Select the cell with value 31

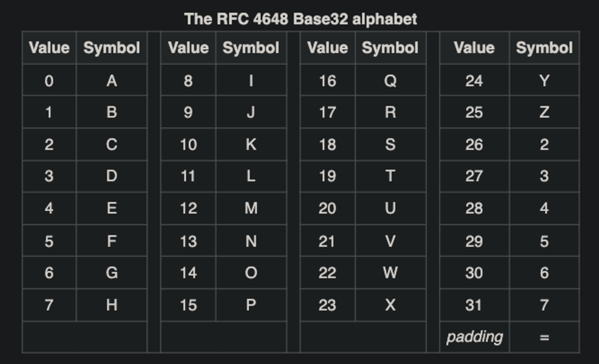[474, 305]
